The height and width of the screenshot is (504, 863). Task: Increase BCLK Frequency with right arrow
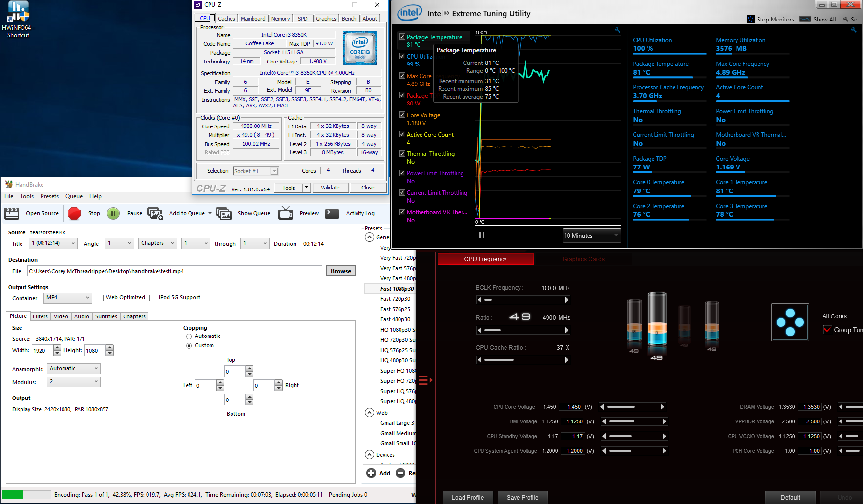click(567, 300)
